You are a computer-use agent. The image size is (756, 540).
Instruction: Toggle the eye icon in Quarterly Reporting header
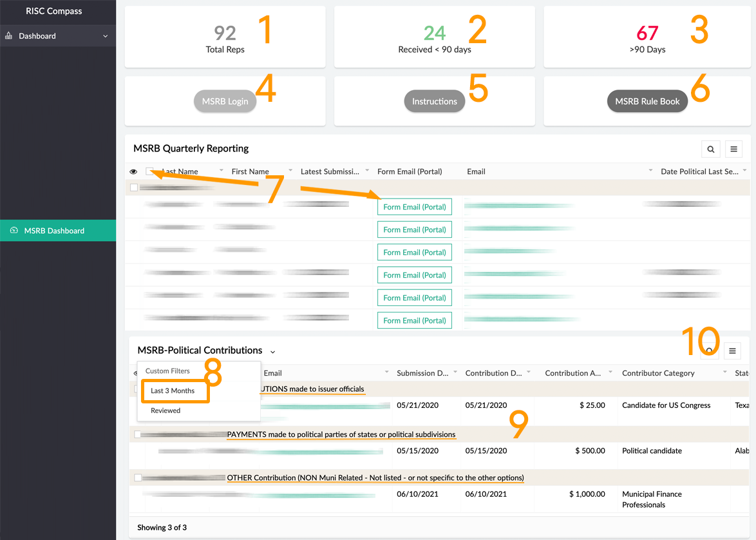pyautogui.click(x=133, y=171)
